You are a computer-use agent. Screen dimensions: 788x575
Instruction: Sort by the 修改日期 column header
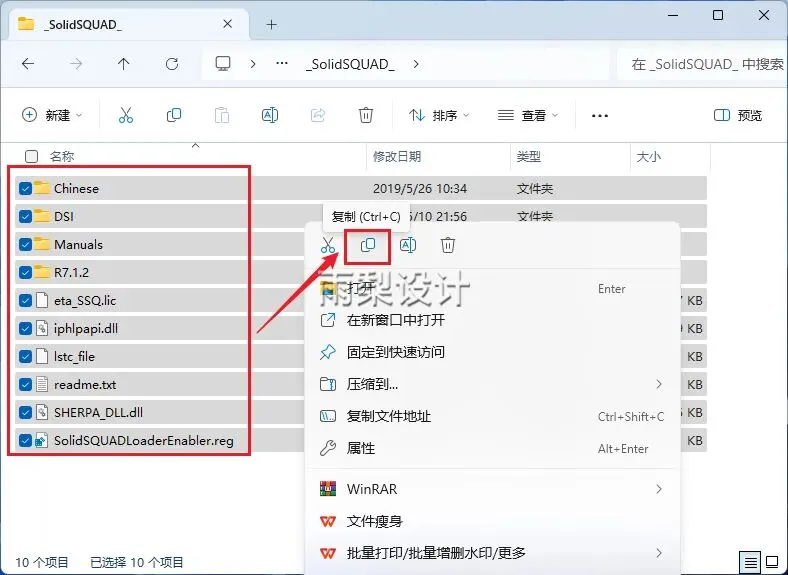[397, 156]
